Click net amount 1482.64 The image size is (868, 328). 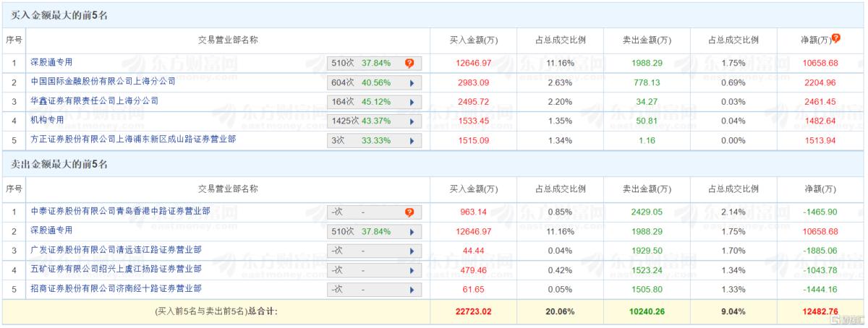[820, 121]
